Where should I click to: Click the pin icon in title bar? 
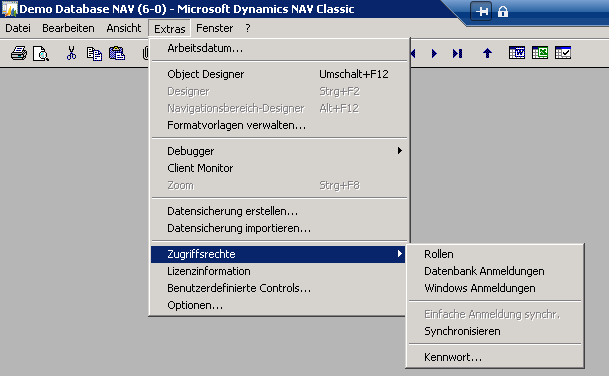[x=481, y=11]
